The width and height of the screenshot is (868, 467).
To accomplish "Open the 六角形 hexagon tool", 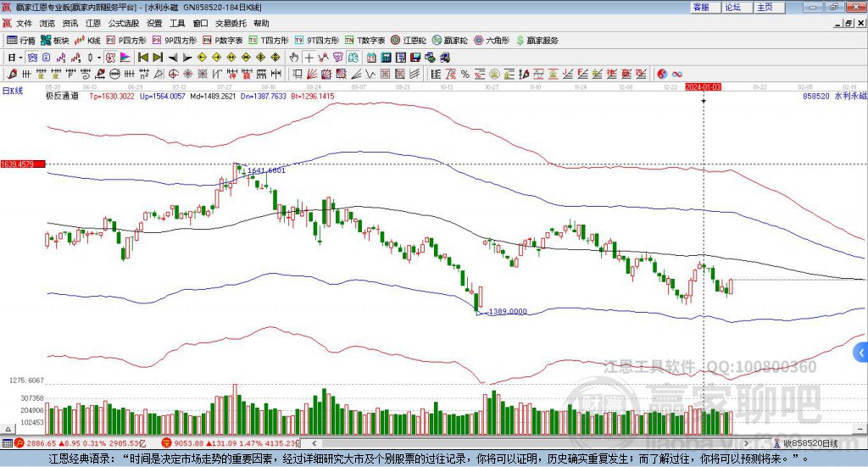I will coord(490,40).
